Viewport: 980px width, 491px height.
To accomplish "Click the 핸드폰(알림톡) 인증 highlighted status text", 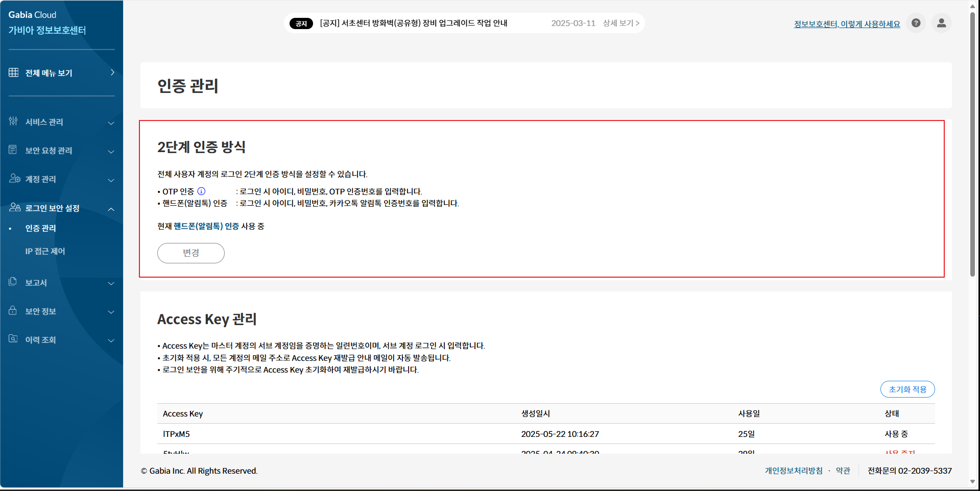I will 206,226.
